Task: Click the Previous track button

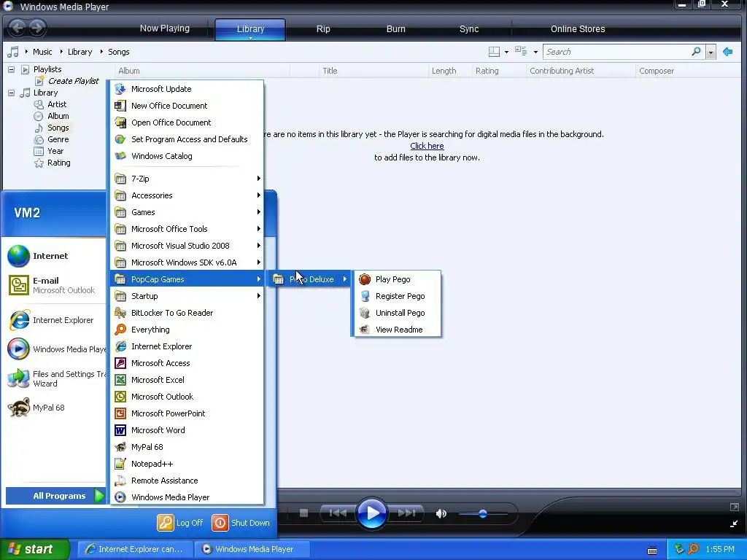Action: [338, 513]
